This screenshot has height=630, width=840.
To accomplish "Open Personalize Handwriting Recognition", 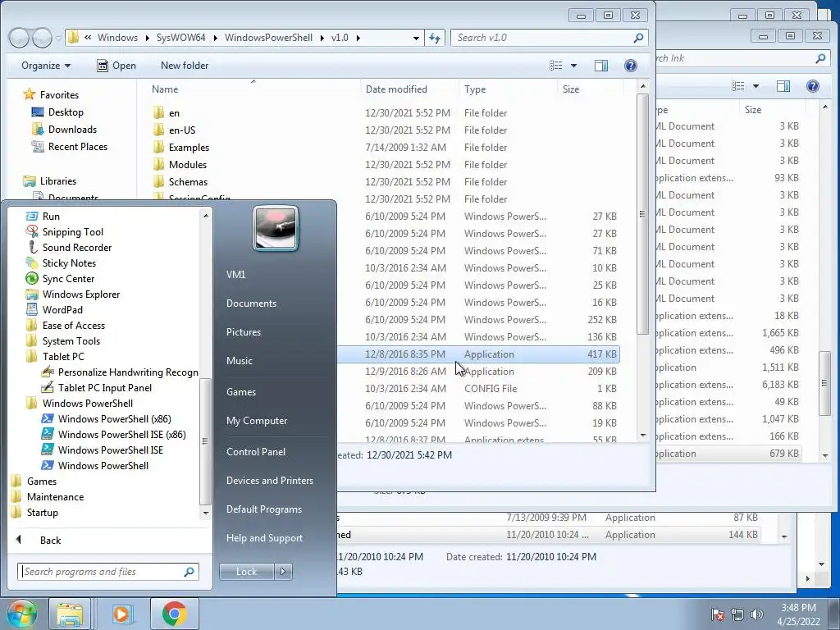I will [x=127, y=372].
